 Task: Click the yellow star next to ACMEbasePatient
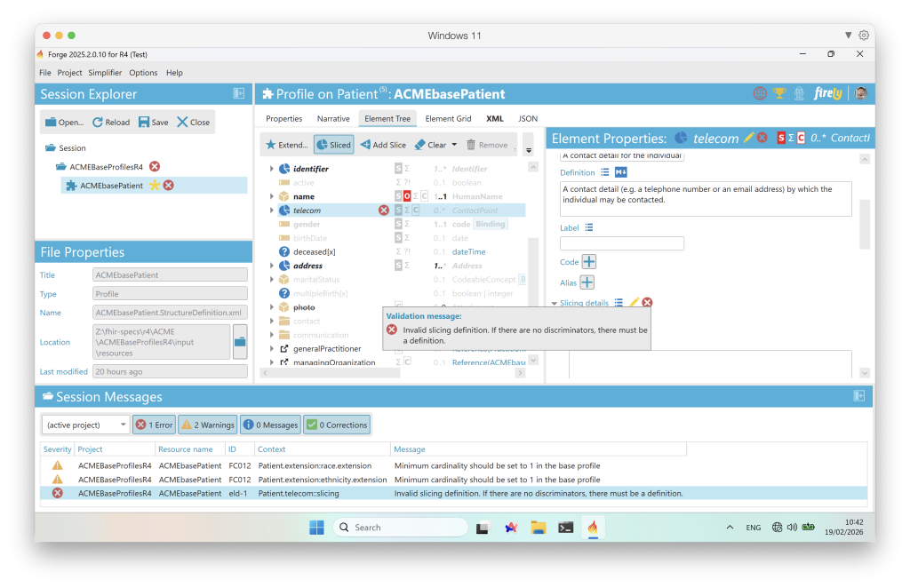click(155, 185)
